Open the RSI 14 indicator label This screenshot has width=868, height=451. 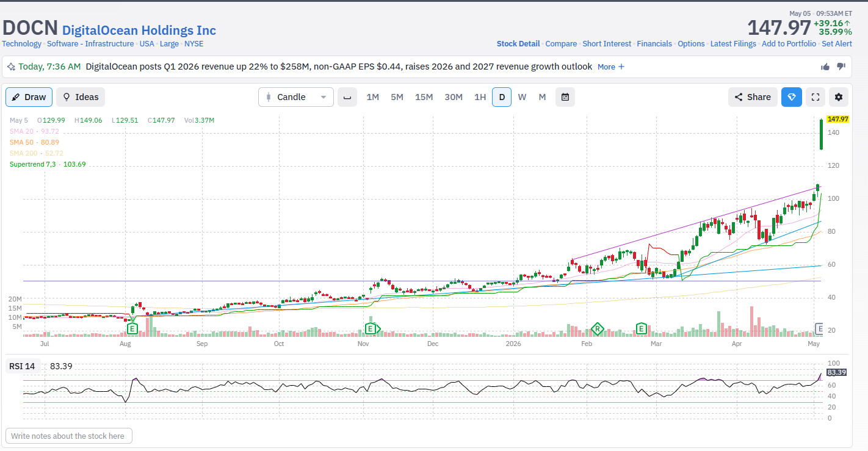pyautogui.click(x=22, y=366)
